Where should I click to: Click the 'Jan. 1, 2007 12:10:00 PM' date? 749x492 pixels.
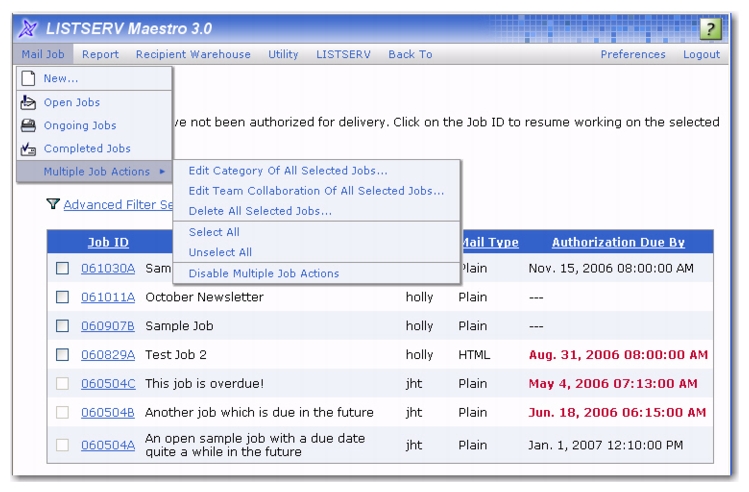click(606, 445)
